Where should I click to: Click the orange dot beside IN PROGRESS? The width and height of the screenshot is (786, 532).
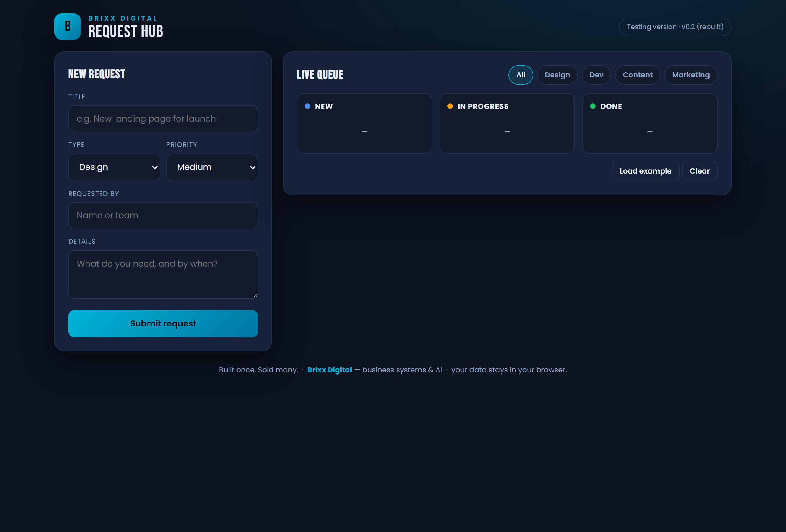point(450,106)
